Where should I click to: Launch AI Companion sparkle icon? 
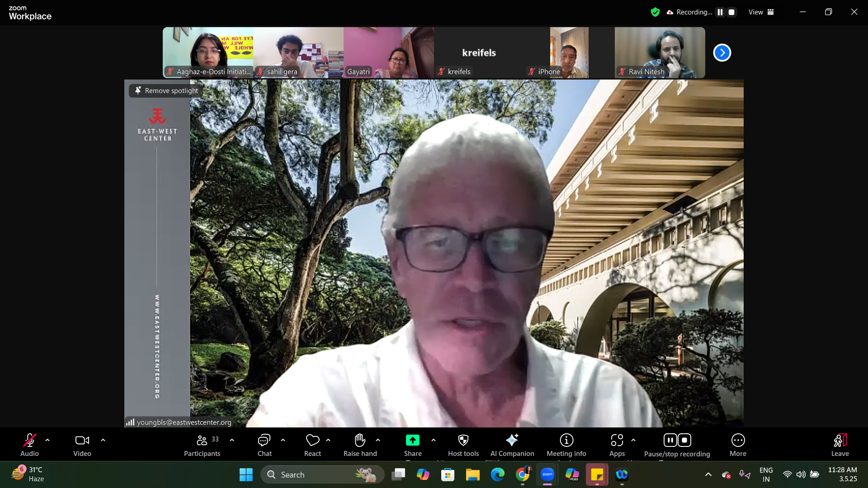point(512,441)
